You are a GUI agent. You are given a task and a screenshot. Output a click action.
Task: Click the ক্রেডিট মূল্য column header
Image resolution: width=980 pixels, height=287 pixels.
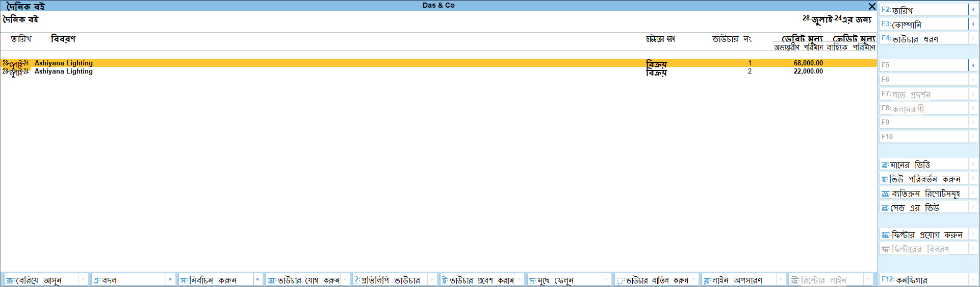pyautogui.click(x=854, y=39)
